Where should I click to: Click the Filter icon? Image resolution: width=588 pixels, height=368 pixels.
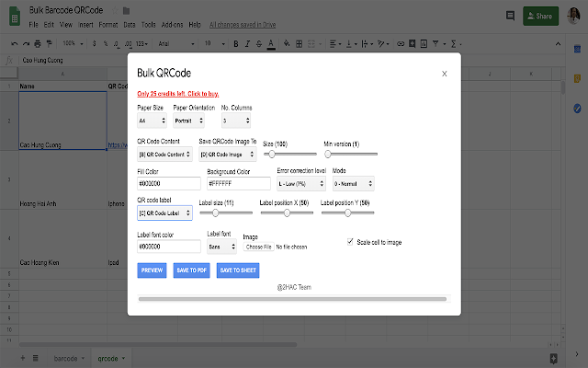(435, 44)
